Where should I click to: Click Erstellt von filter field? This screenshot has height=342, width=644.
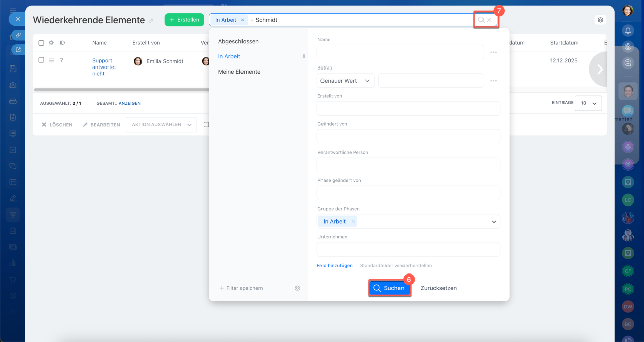[x=409, y=109]
